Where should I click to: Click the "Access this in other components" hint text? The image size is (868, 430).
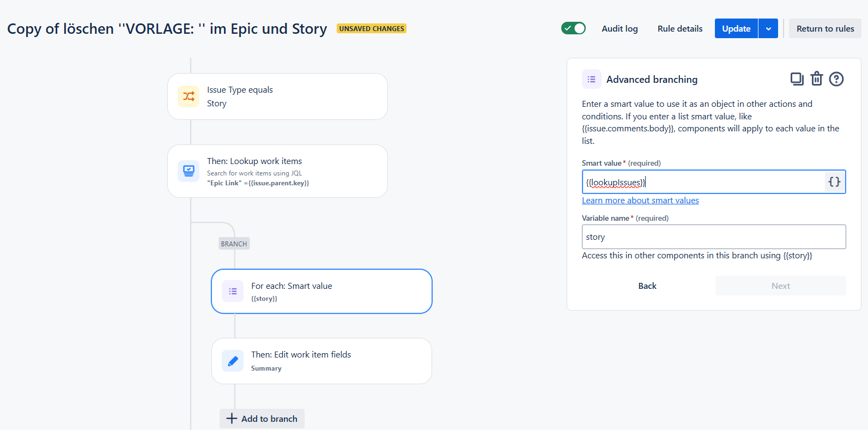697,256
